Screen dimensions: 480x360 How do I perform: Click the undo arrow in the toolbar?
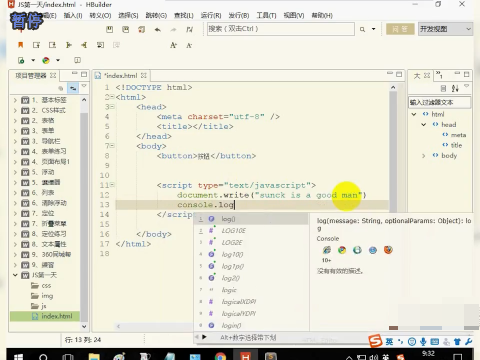pos(158,30)
